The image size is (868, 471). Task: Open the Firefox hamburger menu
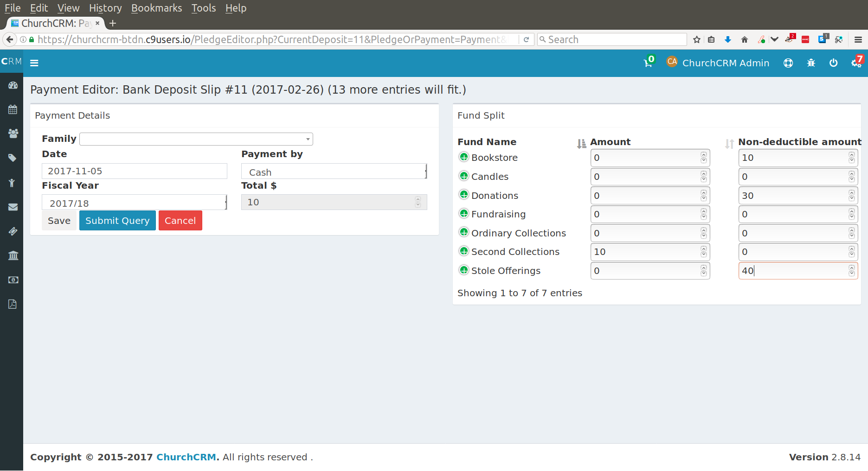pos(858,39)
